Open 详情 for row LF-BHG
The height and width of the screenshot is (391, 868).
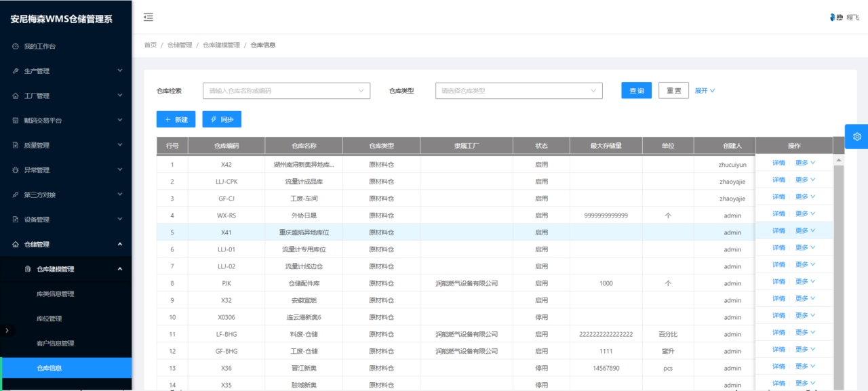[778, 332]
